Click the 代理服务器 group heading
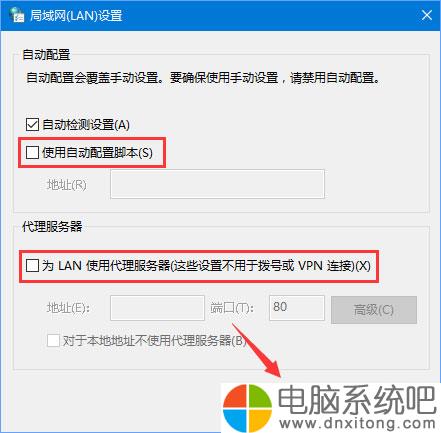This screenshot has height=433, width=441. (52, 227)
